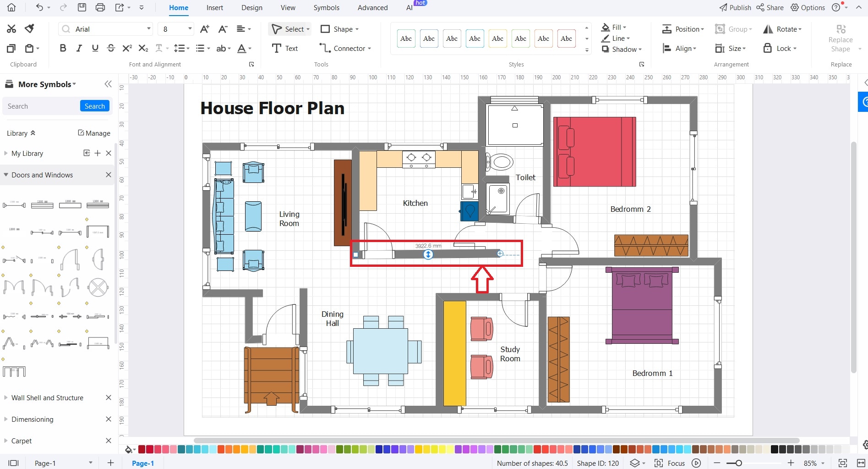Open the Arial font dropdown

pos(149,29)
